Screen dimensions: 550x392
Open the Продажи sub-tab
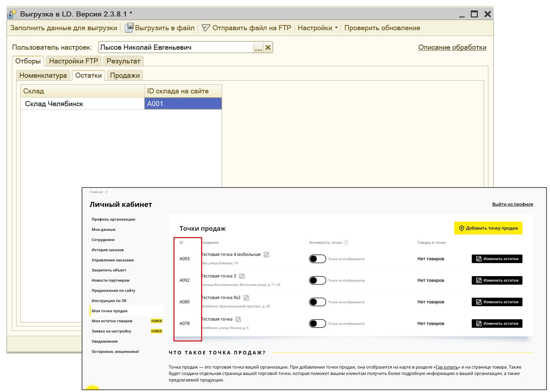click(x=125, y=75)
